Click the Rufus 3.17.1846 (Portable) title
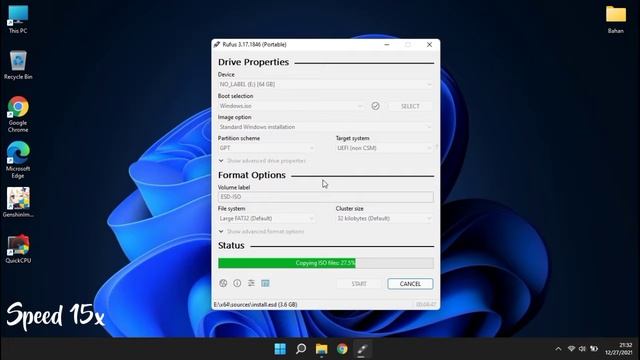This screenshot has width=640, height=360. click(255, 44)
